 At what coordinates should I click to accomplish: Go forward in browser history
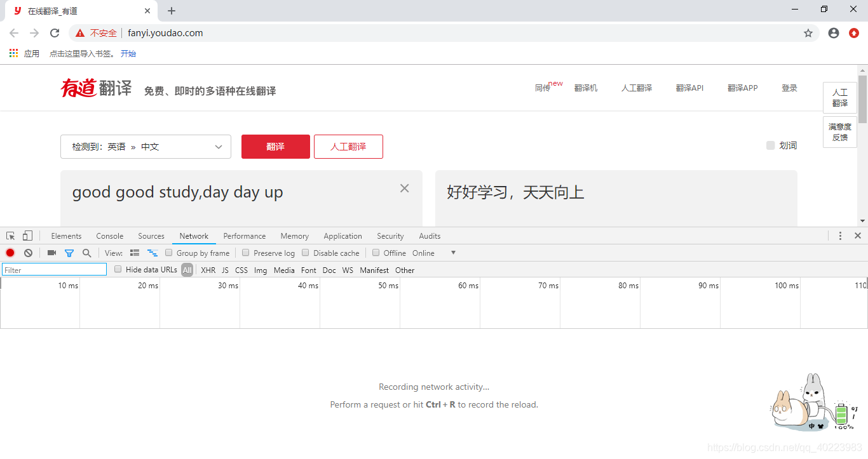[34, 33]
